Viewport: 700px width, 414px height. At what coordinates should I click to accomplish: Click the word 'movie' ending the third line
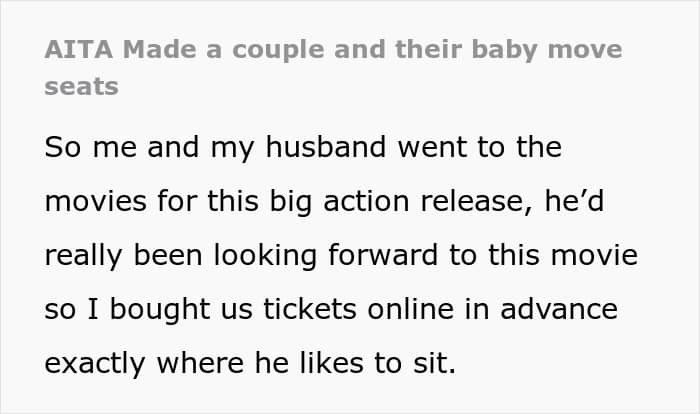point(594,255)
